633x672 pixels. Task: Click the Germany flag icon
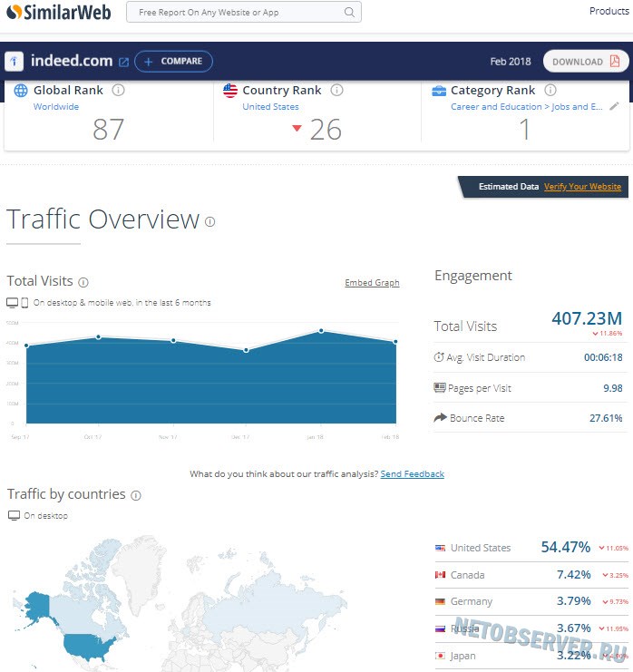(x=440, y=601)
